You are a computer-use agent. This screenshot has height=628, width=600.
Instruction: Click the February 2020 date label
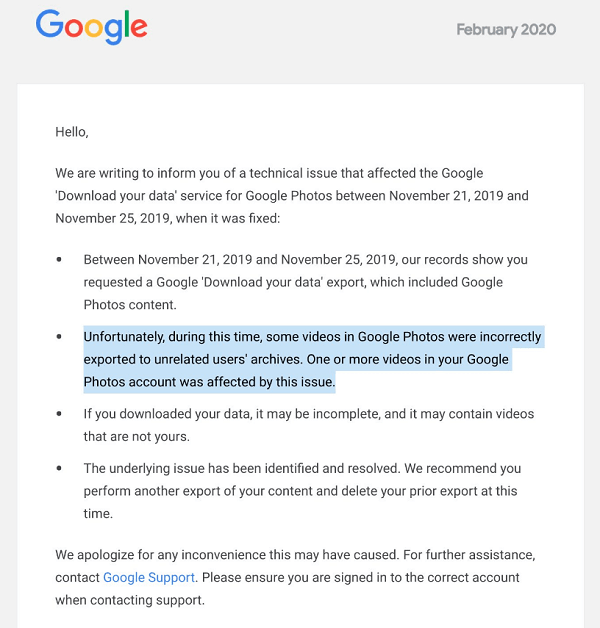[x=506, y=30]
